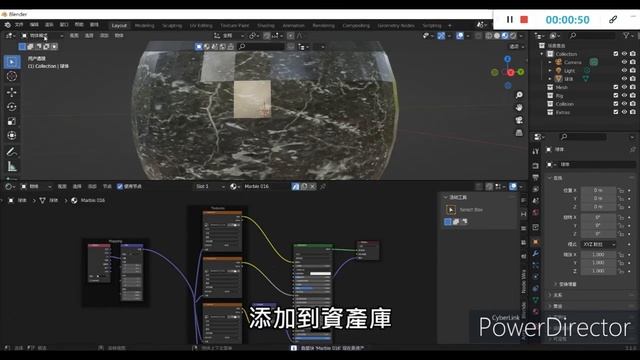Click the blue Z axis gizmo ball
The width and height of the screenshot is (640, 360).
(x=507, y=59)
